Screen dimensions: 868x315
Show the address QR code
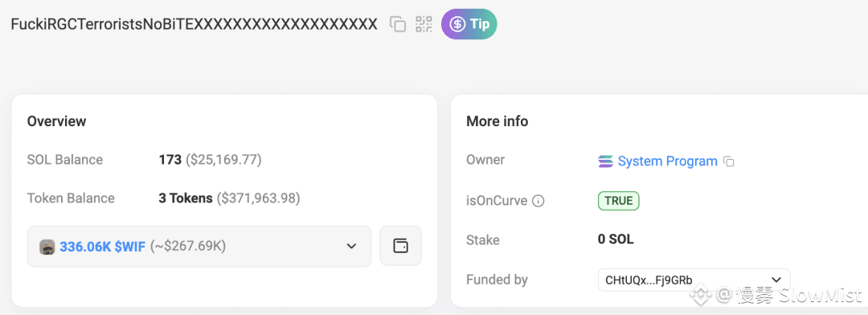tap(424, 24)
